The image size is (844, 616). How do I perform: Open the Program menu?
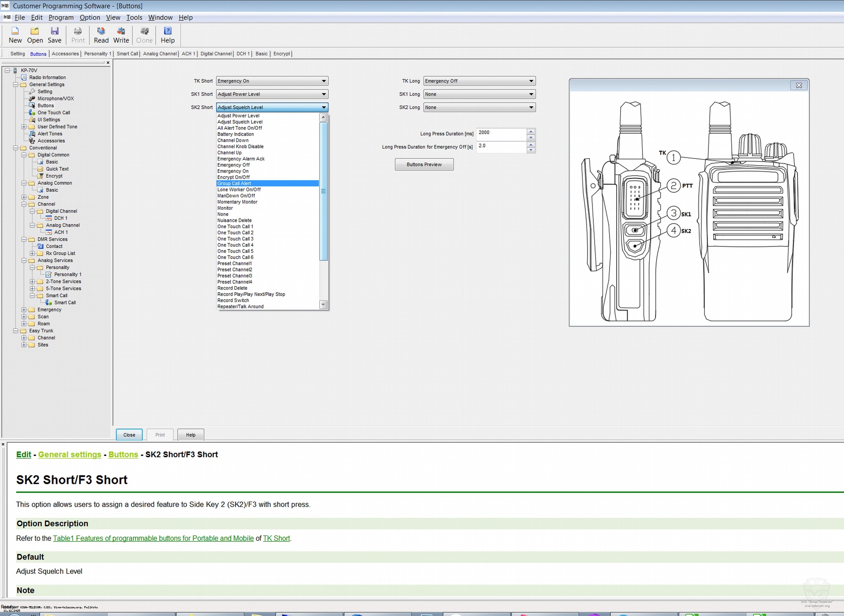(x=61, y=18)
